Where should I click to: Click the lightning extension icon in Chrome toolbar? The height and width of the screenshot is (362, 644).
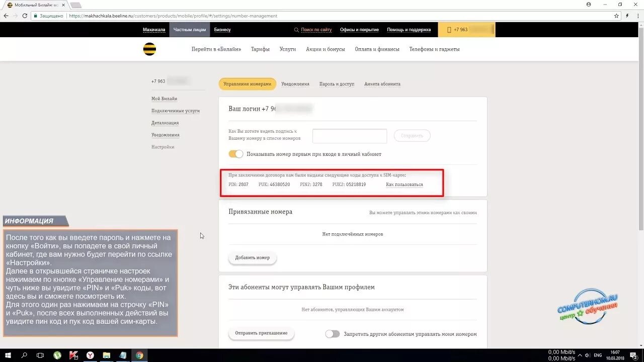click(x=627, y=16)
